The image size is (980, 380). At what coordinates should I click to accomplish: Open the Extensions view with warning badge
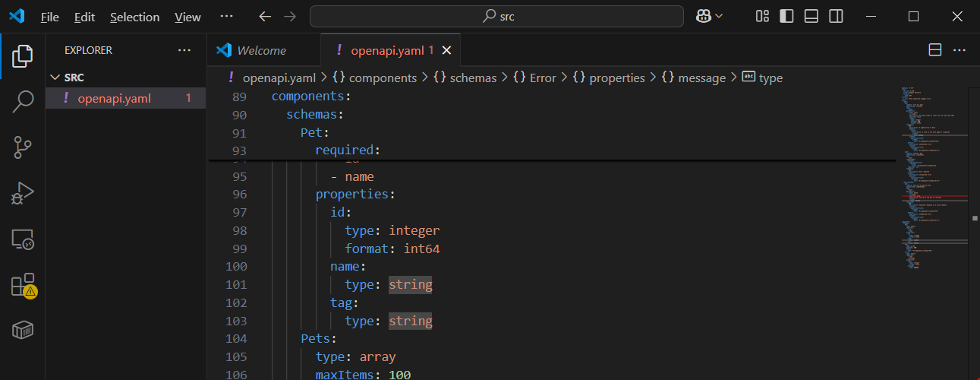point(23,286)
